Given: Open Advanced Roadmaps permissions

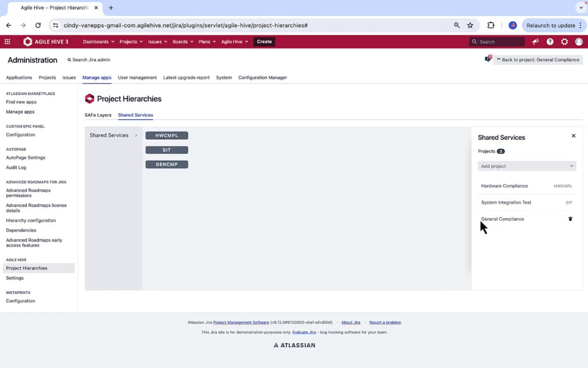Looking at the screenshot, I should tap(28, 193).
